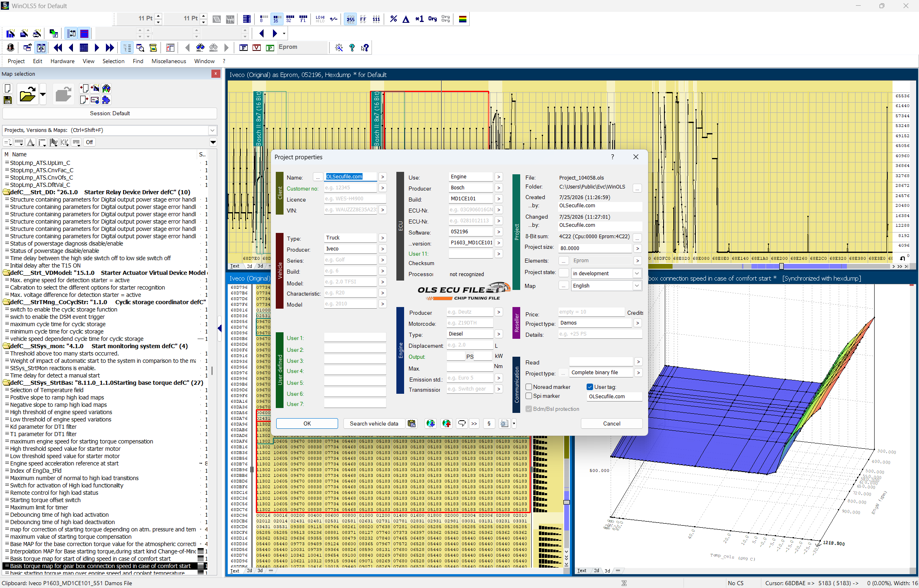
Task: Open the Projects, Versions & Maps dropdown
Action: [212, 130]
